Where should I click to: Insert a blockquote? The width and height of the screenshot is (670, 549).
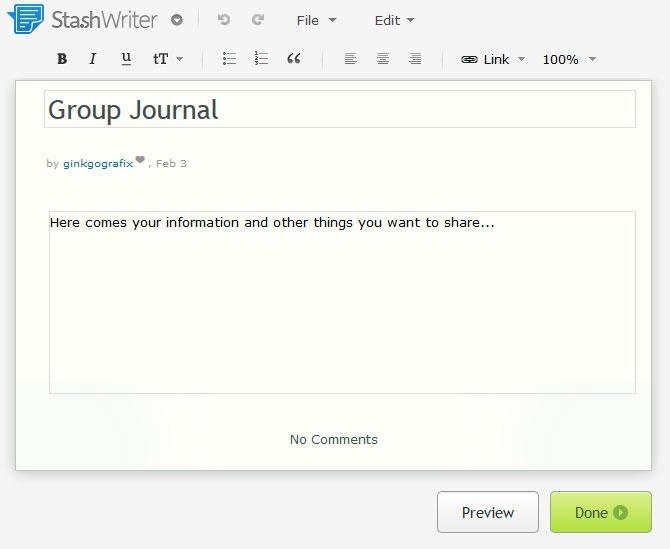click(294, 59)
